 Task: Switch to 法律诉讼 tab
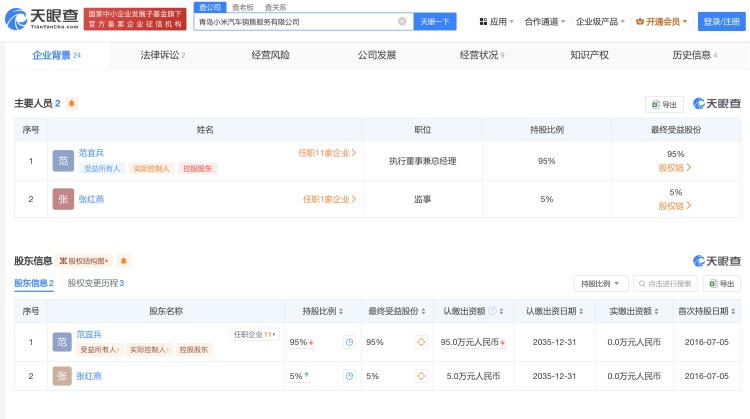[x=163, y=55]
